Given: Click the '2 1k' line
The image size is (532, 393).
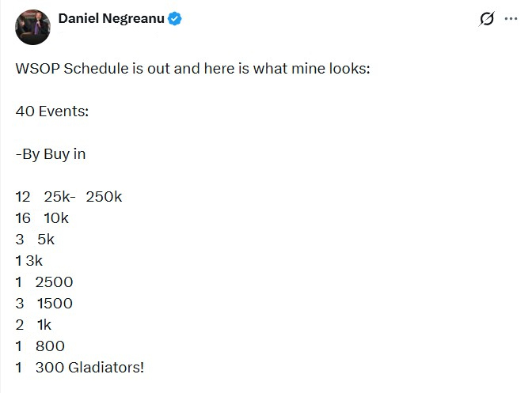Looking at the screenshot, I should point(33,325).
